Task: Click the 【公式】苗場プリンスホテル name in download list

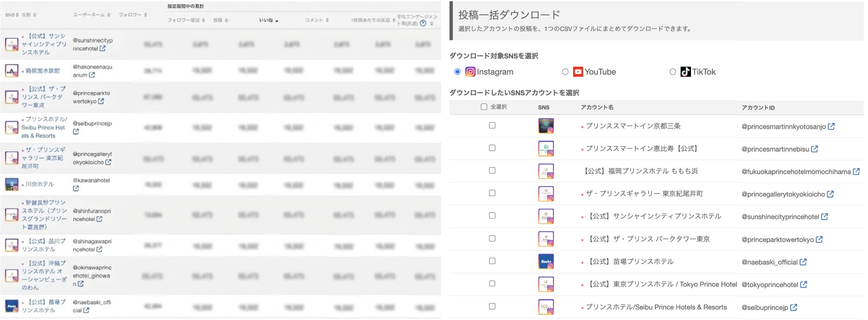Action: [630, 262]
